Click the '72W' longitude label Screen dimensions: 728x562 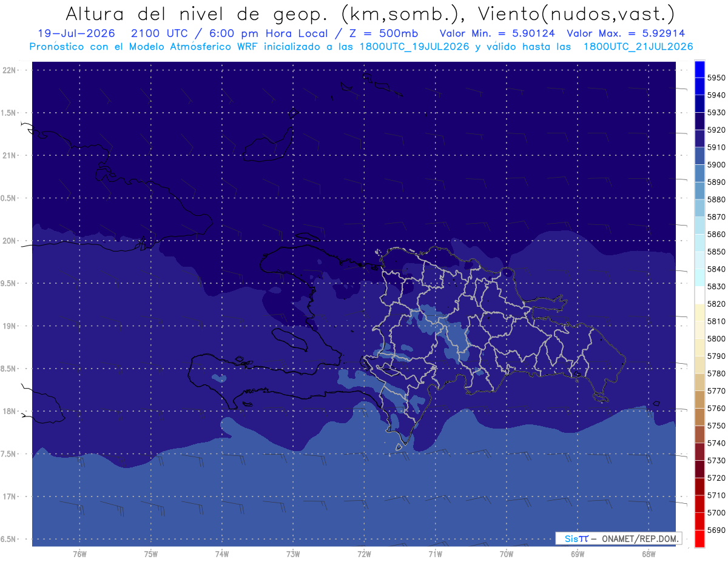click(364, 554)
